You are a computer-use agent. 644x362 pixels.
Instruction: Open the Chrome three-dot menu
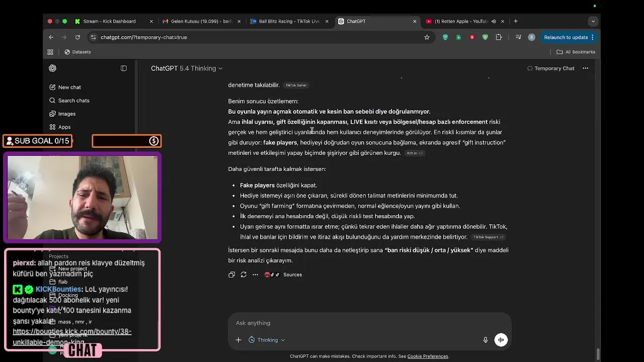[x=593, y=37]
